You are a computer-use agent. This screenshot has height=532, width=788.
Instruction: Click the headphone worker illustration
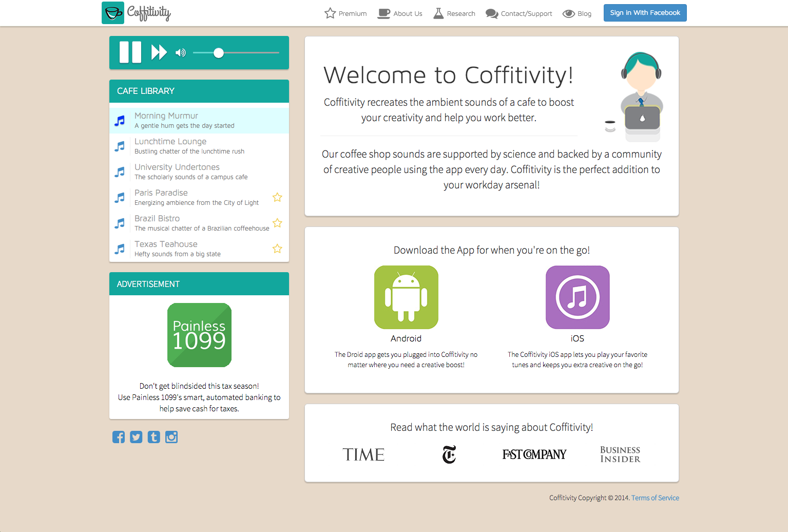pyautogui.click(x=635, y=97)
